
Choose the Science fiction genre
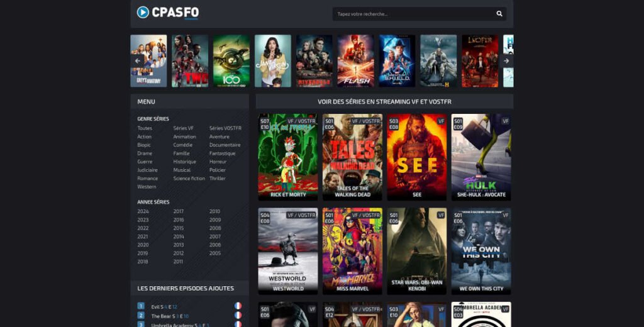tap(189, 179)
